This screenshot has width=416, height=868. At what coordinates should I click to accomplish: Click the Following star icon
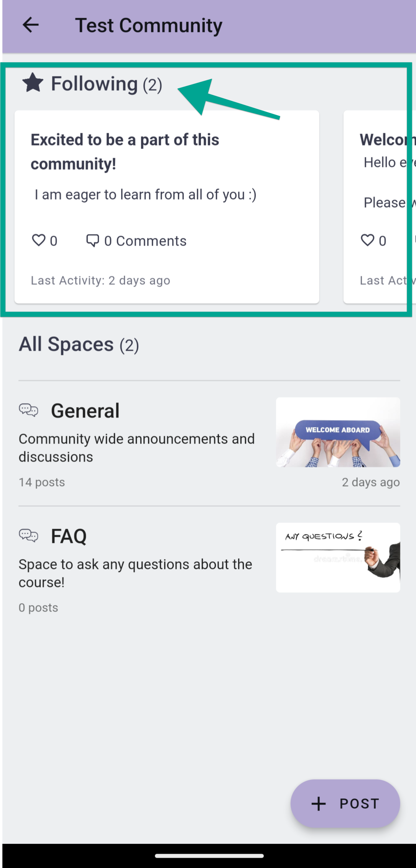33,83
